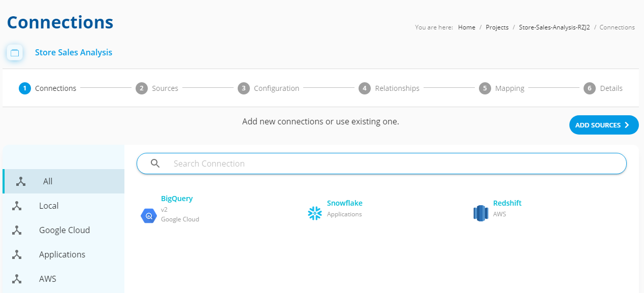Filter connections by Local
The width and height of the screenshot is (644, 293).
(63, 206)
